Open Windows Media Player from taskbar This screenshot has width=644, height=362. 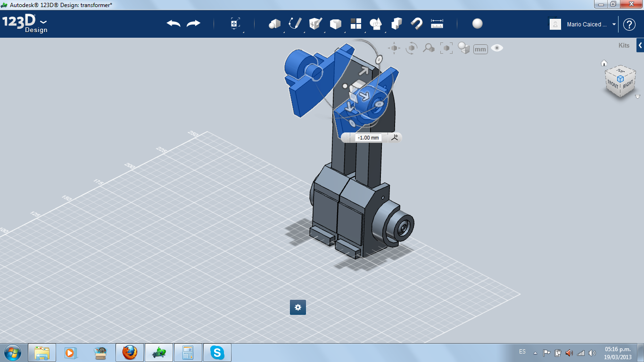coord(71,353)
